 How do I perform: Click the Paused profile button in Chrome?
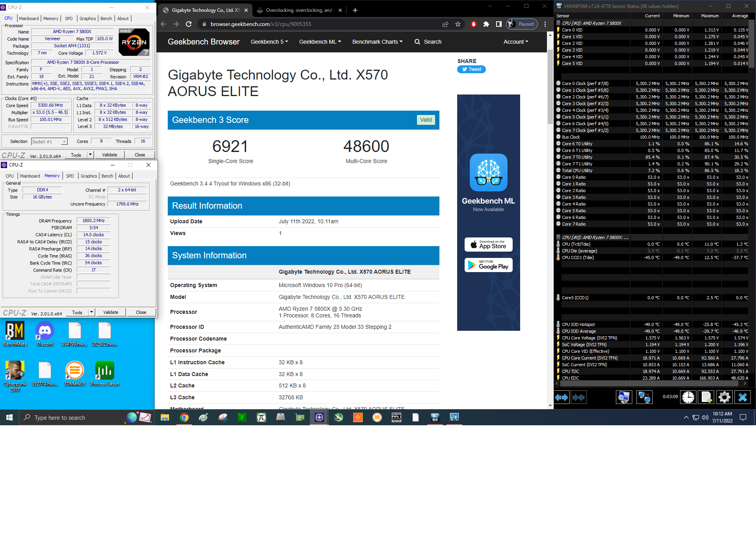[x=522, y=24]
